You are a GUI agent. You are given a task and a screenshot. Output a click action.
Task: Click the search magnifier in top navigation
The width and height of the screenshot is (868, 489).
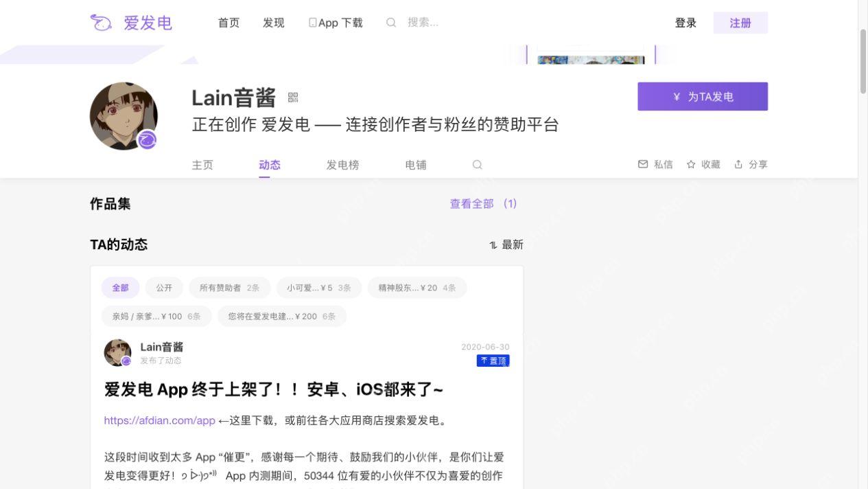pos(391,23)
